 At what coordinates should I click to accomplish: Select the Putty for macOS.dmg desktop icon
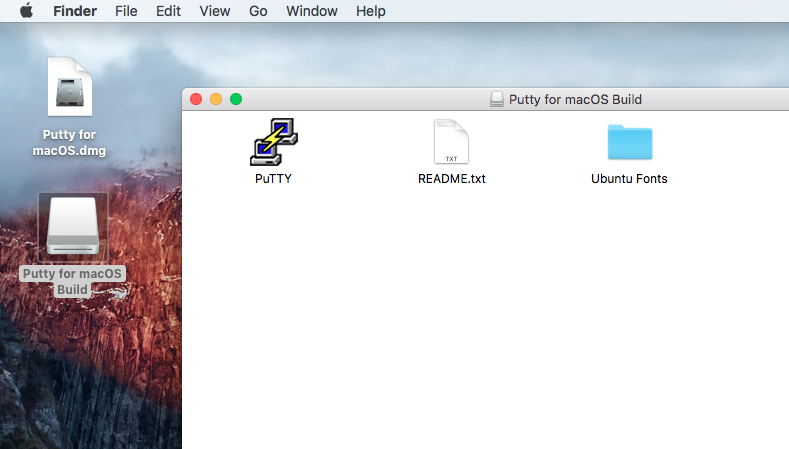[x=69, y=89]
